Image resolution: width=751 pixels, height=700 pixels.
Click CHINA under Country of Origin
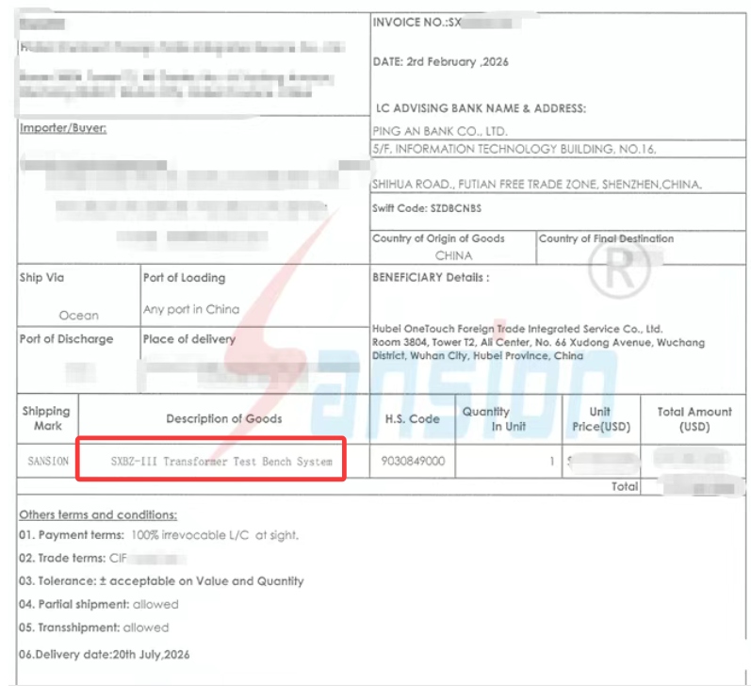pyautogui.click(x=453, y=255)
